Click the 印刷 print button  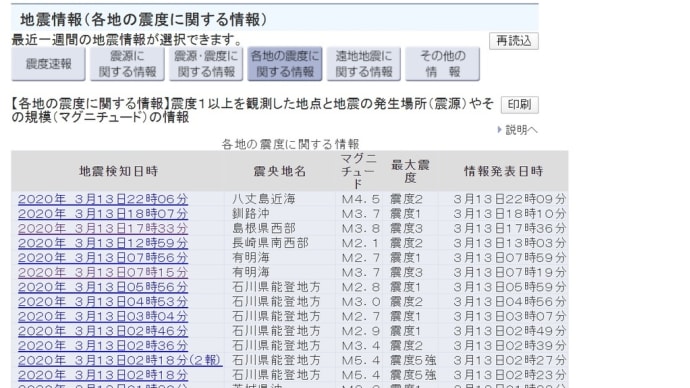point(519,105)
